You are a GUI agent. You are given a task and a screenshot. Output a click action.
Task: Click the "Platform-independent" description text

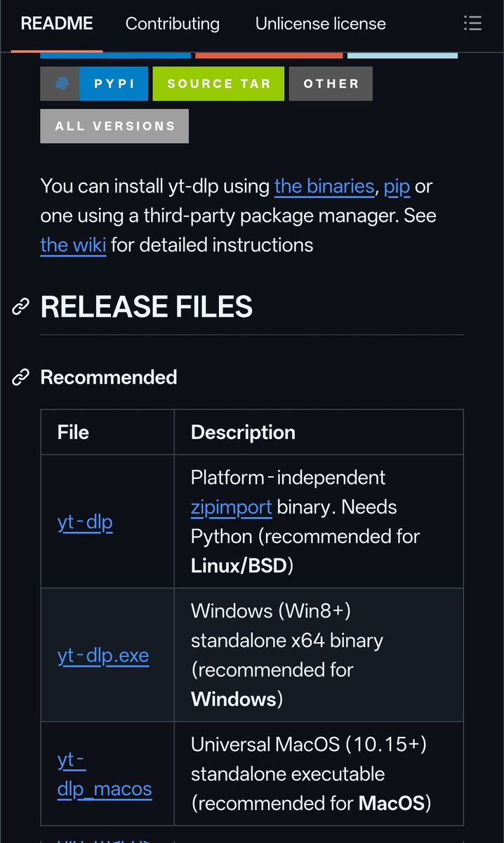tap(288, 478)
